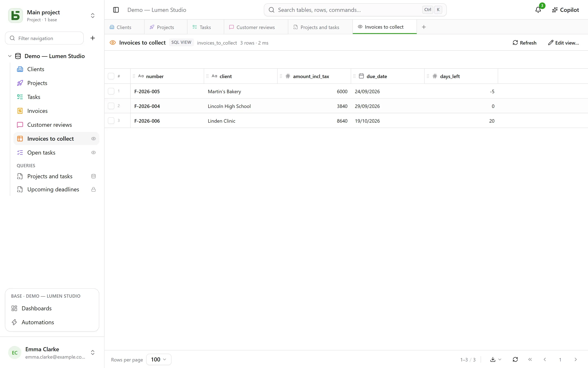This screenshot has height=368, width=588.
Task: Click the footer refresh icon
Action: point(515,359)
